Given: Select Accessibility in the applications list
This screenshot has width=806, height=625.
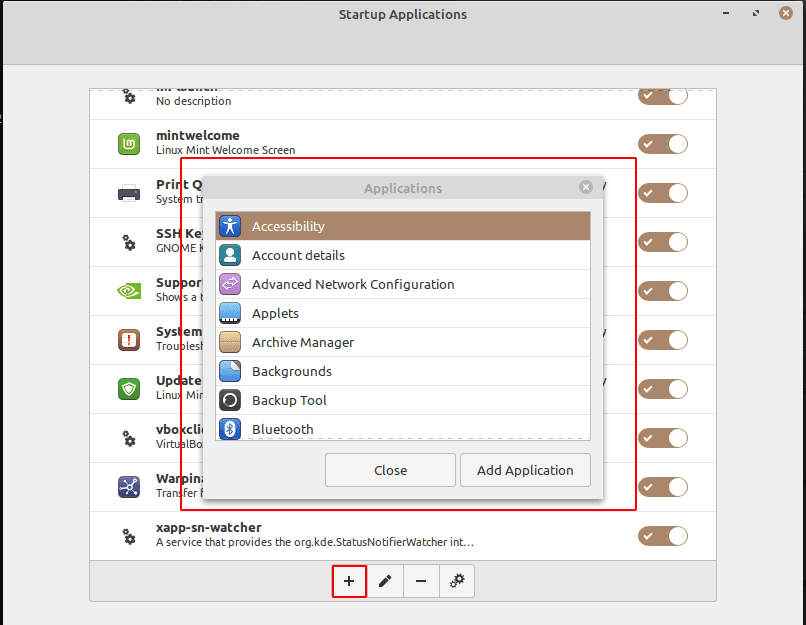Looking at the screenshot, I should [403, 226].
